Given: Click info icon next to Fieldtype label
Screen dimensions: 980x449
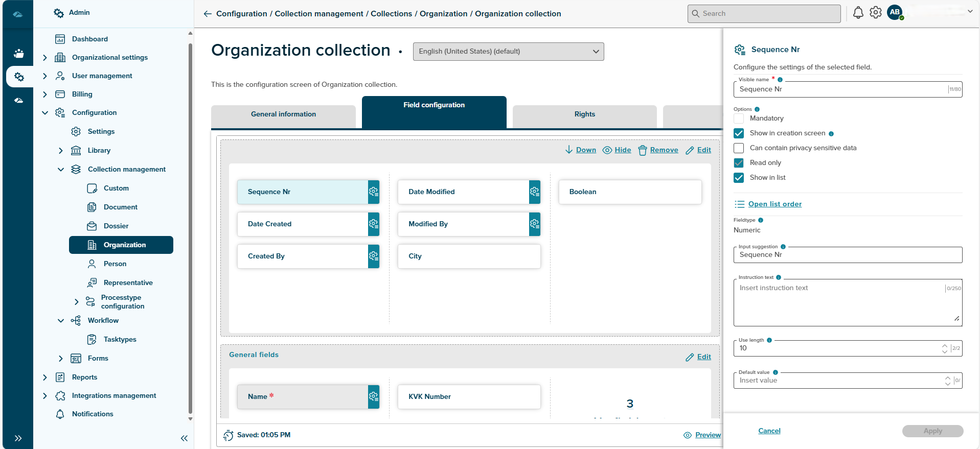Looking at the screenshot, I should click(x=761, y=220).
